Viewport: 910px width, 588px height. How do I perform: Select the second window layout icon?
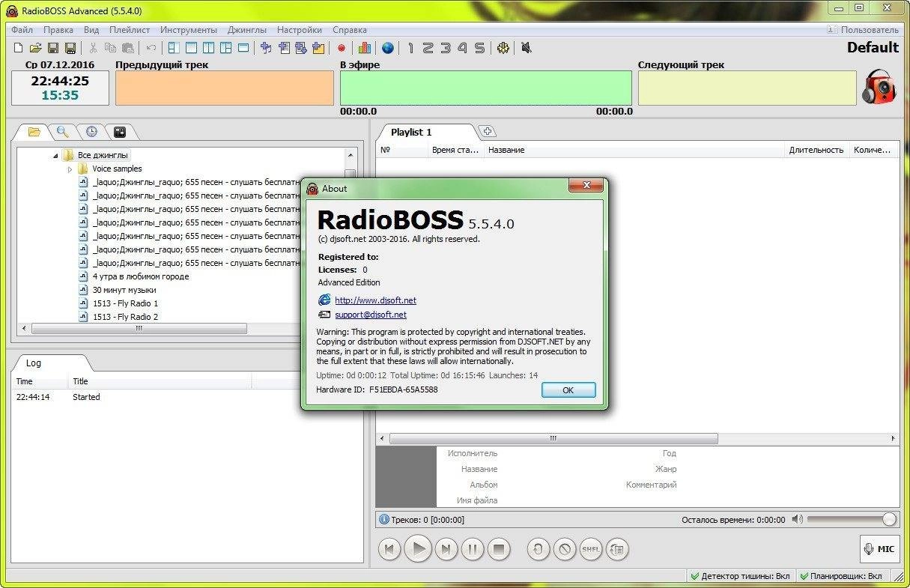tap(191, 48)
